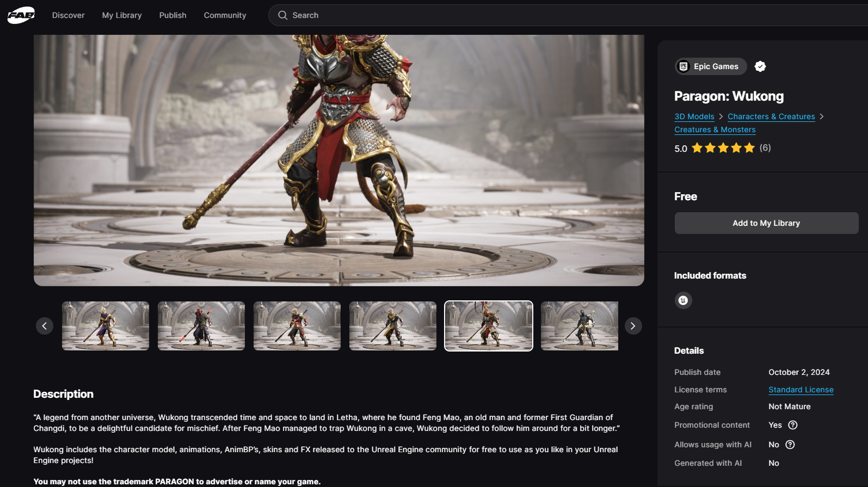868x487 pixels.
Task: Click the search magnifier icon
Action: (282, 15)
